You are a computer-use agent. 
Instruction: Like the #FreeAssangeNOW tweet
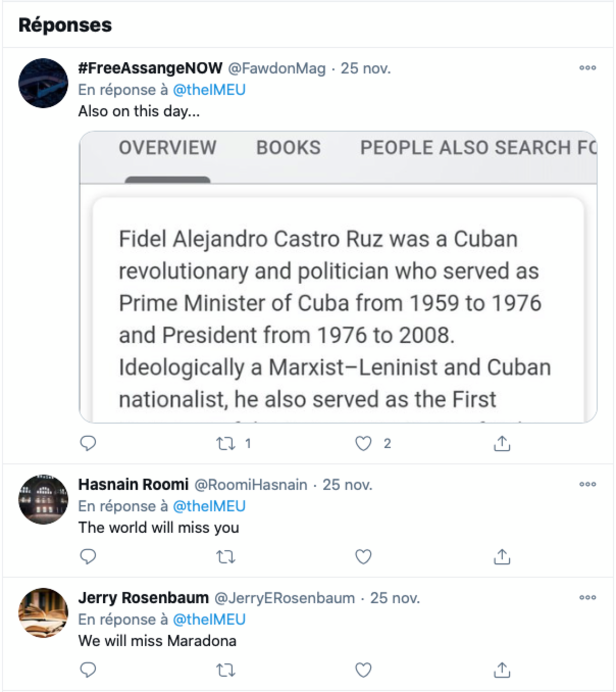click(363, 443)
